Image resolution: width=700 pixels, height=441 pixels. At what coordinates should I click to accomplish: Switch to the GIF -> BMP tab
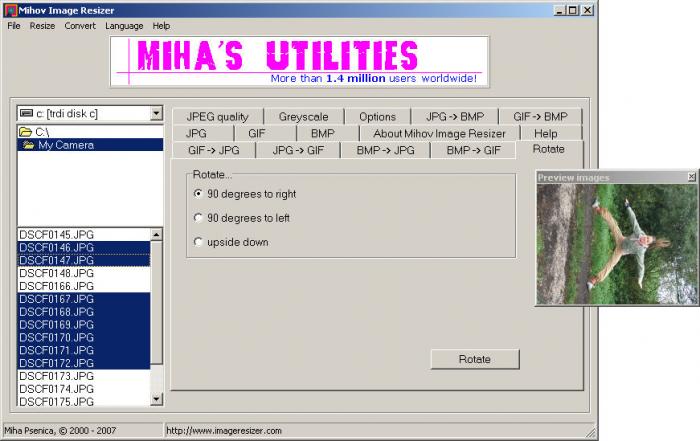pyautogui.click(x=540, y=116)
